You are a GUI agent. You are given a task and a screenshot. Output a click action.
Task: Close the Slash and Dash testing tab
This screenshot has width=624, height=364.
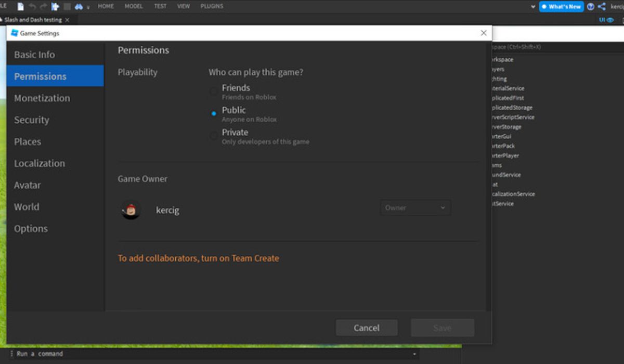pyautogui.click(x=67, y=20)
